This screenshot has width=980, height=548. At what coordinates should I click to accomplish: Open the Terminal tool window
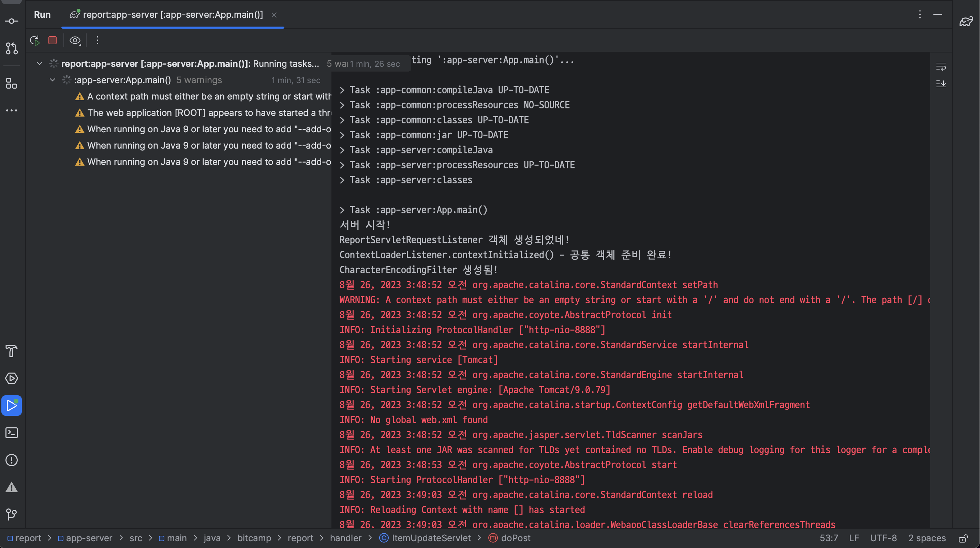pos(11,433)
